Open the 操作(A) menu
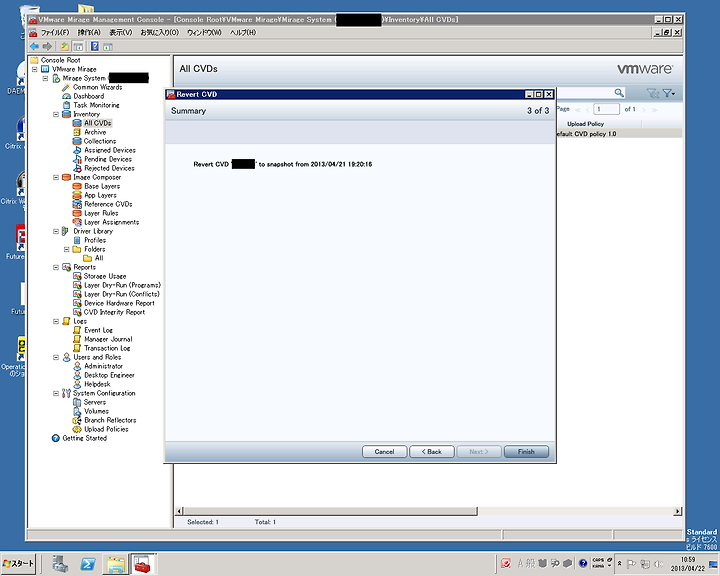Image resolution: width=720 pixels, height=576 pixels. pyautogui.click(x=89, y=33)
